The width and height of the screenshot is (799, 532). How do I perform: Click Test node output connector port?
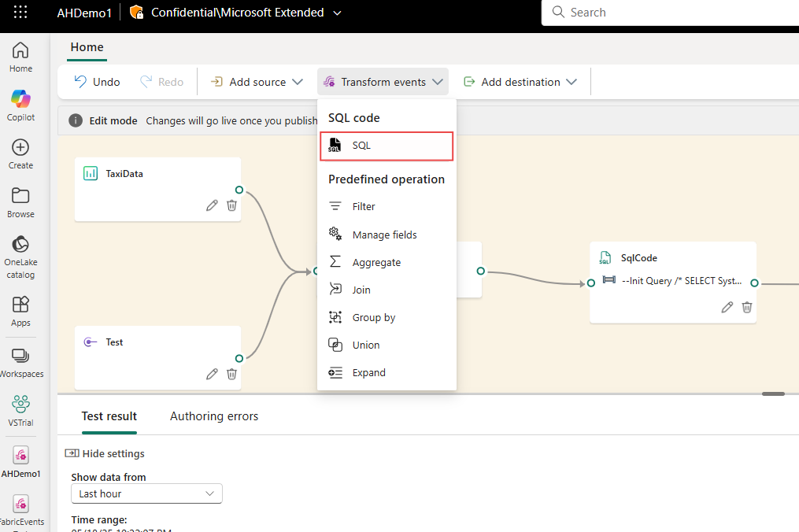click(239, 358)
